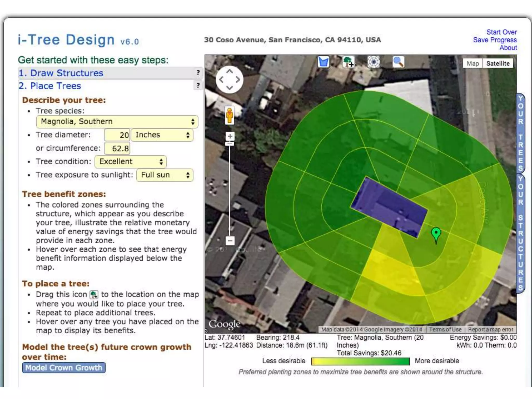Click the map zoom out minus button
Screen dimensions: 532x399
230,241
